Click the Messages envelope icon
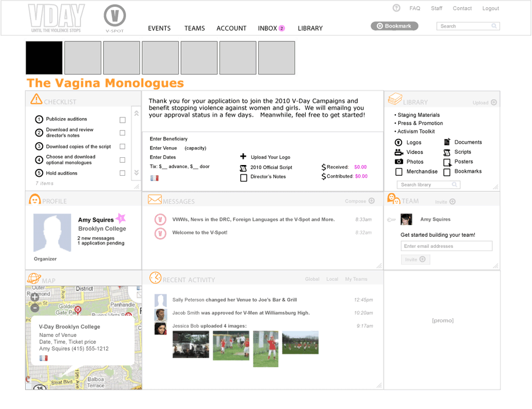 click(155, 199)
